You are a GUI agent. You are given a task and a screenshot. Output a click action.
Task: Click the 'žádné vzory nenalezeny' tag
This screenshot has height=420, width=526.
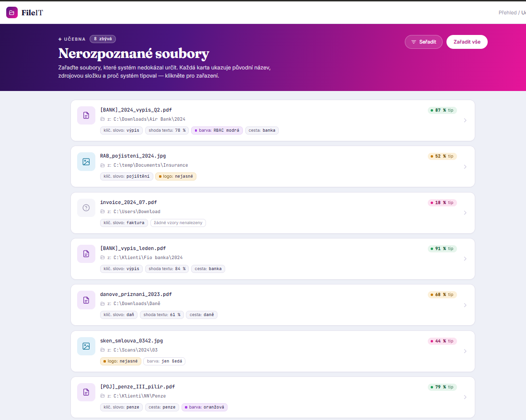click(x=178, y=223)
